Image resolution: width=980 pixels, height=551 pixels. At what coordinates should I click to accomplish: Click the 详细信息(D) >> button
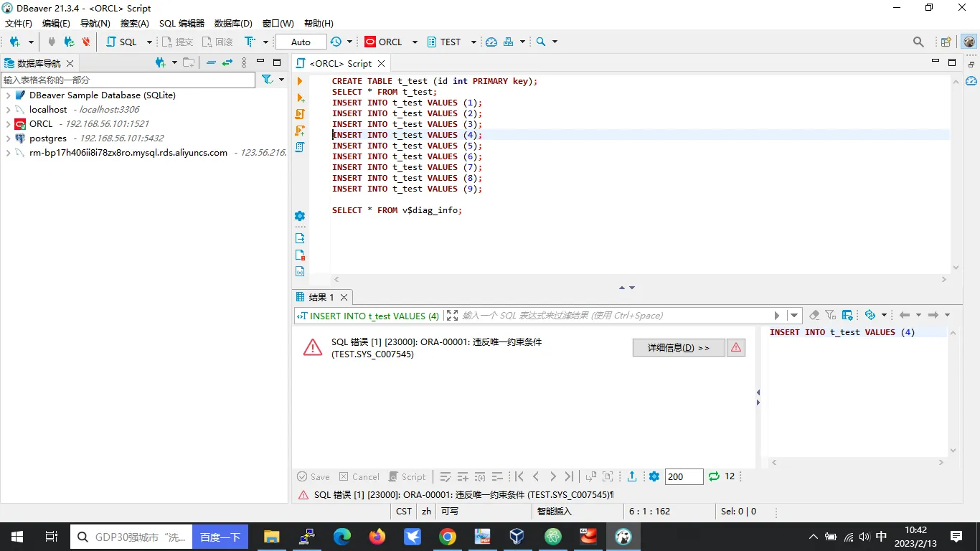click(x=679, y=348)
